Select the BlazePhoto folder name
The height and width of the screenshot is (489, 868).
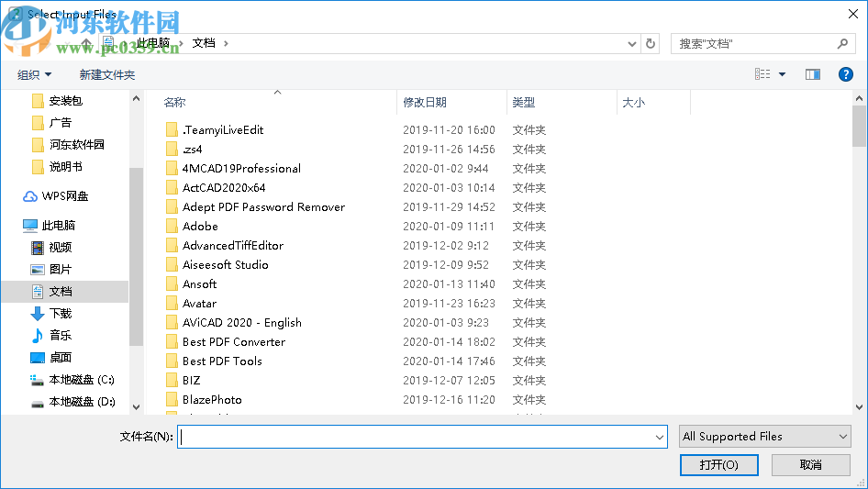(x=212, y=400)
